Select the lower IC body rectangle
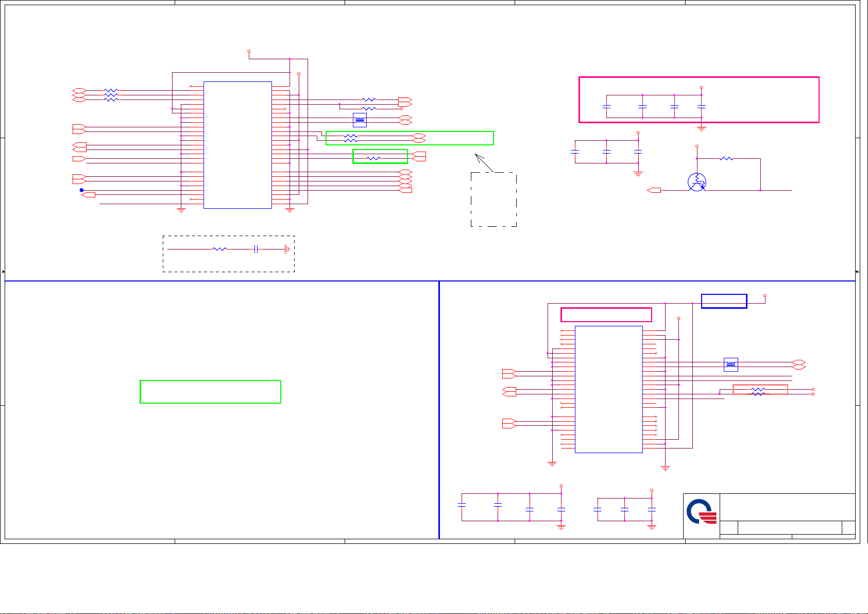This screenshot has width=868, height=614. (x=608, y=389)
